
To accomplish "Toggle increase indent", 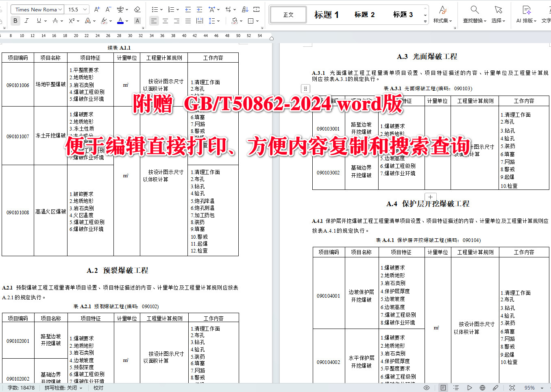I will (x=200, y=9).
